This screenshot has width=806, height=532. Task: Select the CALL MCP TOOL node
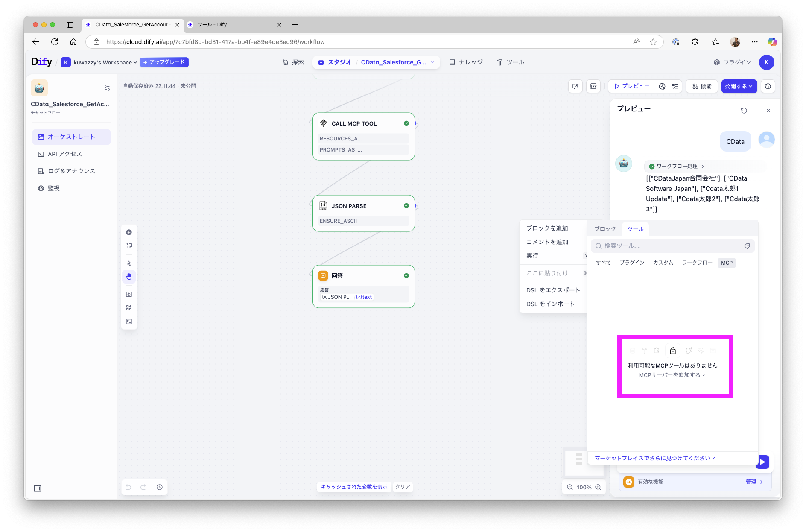364,137
